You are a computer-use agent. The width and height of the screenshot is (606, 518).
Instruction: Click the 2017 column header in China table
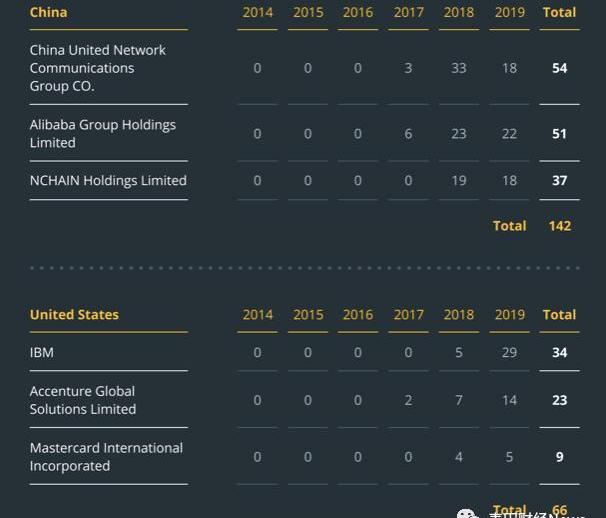tap(408, 12)
